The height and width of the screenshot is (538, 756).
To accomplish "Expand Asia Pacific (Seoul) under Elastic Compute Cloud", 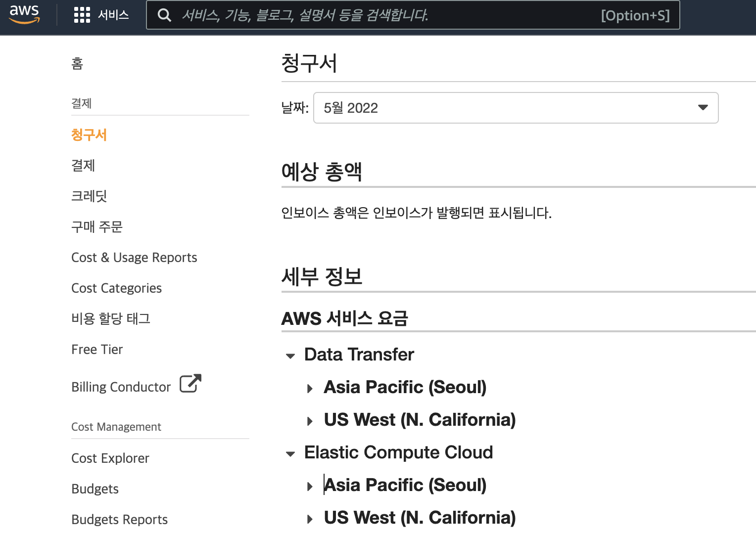I will click(x=310, y=487).
